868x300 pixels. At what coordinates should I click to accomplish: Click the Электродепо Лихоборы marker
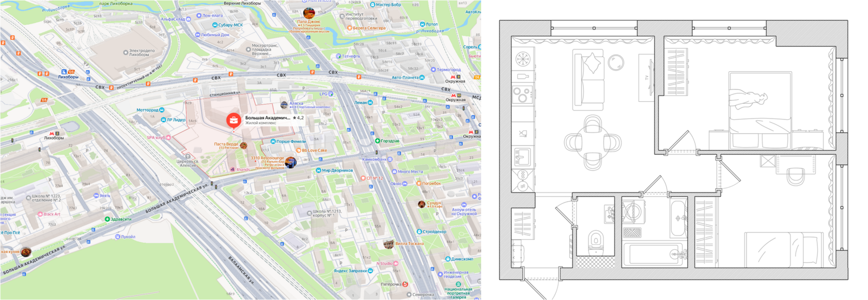(126, 52)
